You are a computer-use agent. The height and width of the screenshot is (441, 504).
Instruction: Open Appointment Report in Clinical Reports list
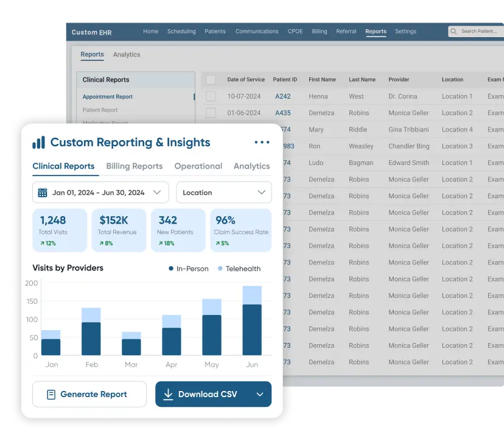[x=107, y=96]
